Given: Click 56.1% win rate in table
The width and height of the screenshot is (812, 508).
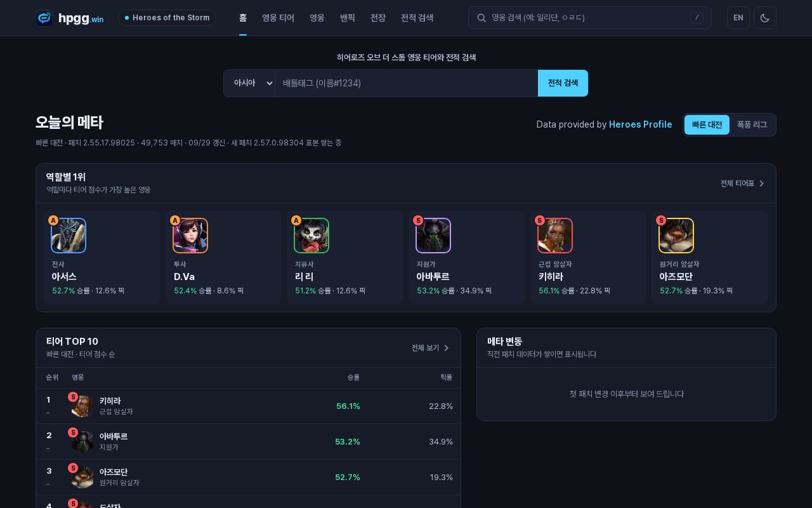Looking at the screenshot, I should click(348, 406).
